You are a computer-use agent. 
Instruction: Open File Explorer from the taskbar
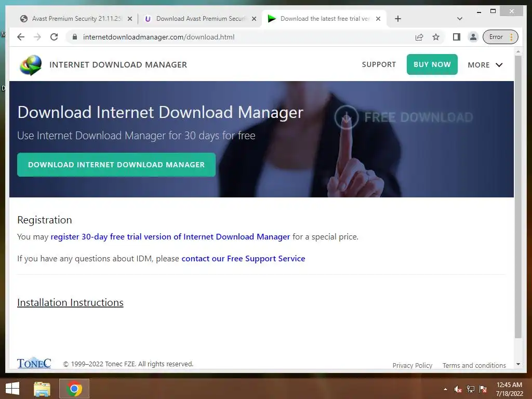[x=42, y=389]
